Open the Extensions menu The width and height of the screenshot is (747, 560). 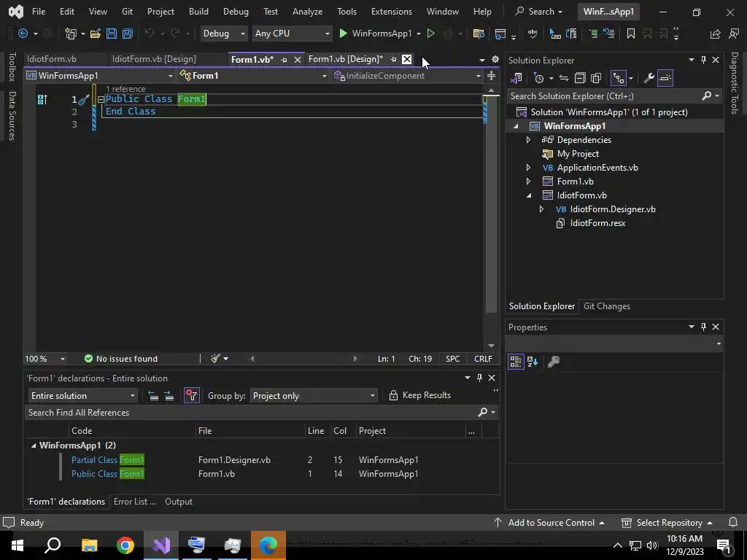(x=392, y=12)
